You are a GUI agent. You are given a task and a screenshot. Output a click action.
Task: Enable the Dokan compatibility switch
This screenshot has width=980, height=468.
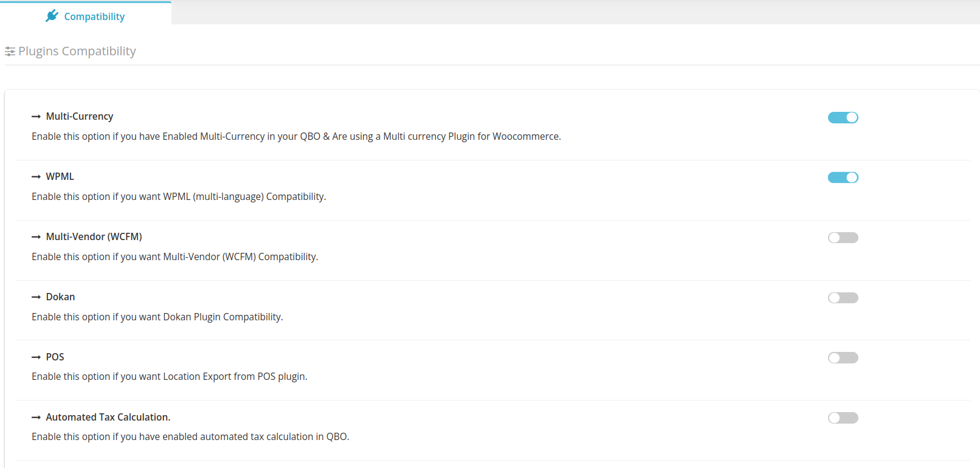click(843, 298)
